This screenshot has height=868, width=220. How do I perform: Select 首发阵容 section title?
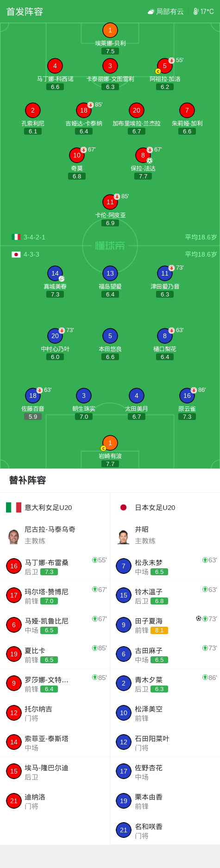click(25, 12)
